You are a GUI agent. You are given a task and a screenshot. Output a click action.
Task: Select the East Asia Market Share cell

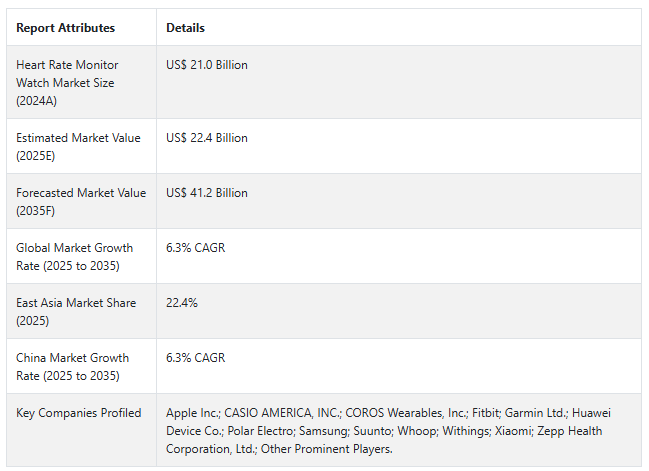click(76, 311)
